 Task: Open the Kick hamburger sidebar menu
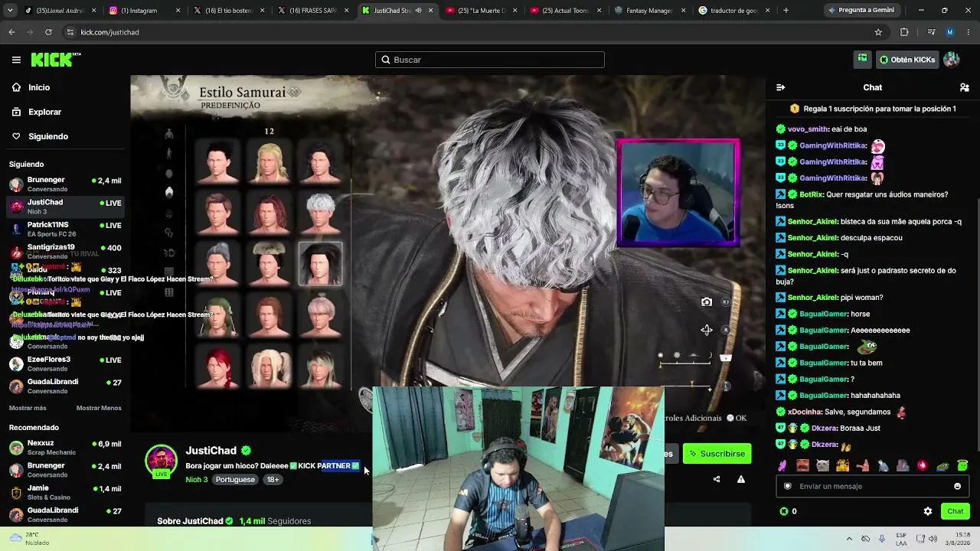(x=16, y=60)
